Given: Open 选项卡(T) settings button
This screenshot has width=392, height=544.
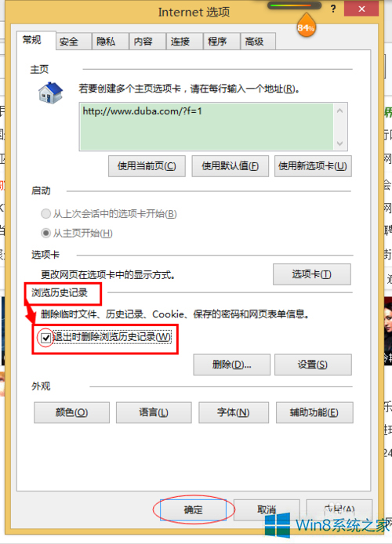Looking at the screenshot, I should 312,274.
